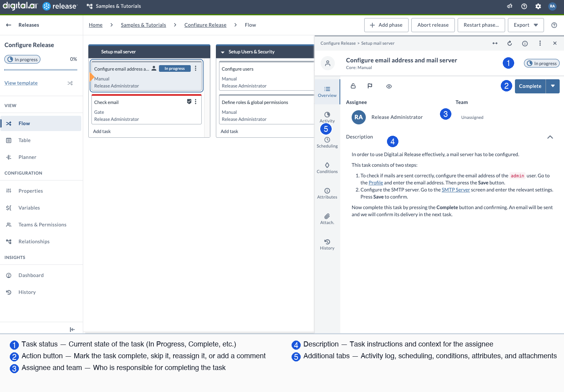
Task: Refresh the task drawer
Action: [x=509, y=43]
